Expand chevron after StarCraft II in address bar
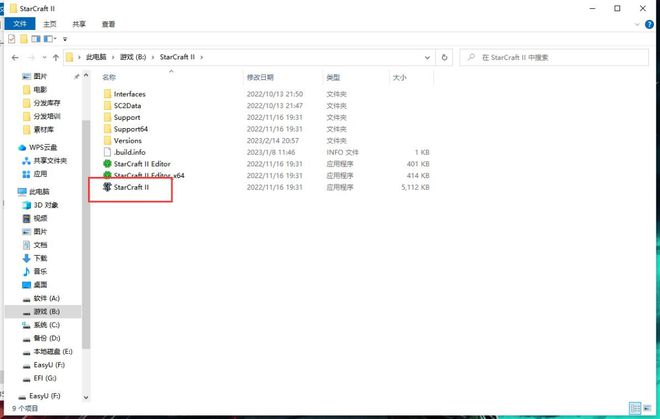This screenshot has height=419, width=660. click(x=202, y=57)
